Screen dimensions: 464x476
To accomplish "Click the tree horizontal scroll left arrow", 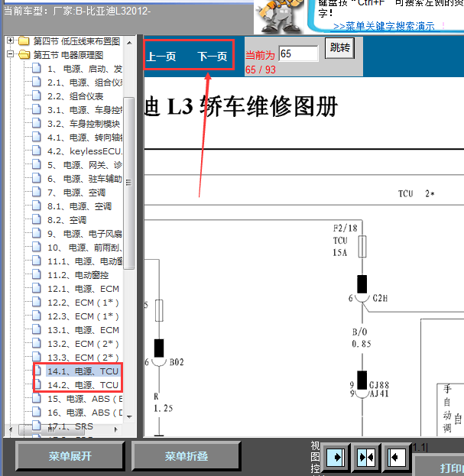I will [x=11, y=429].
